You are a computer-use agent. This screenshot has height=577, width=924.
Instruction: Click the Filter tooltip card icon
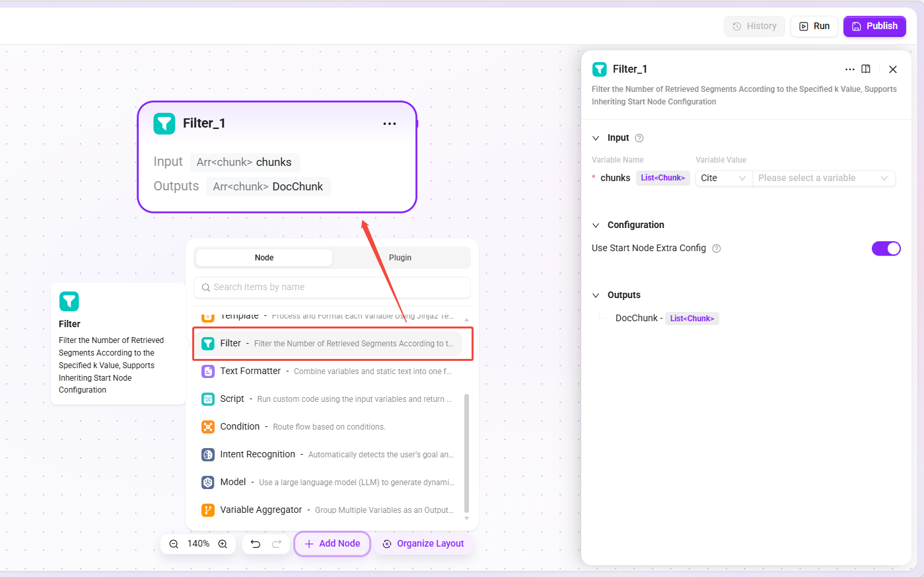click(x=69, y=301)
